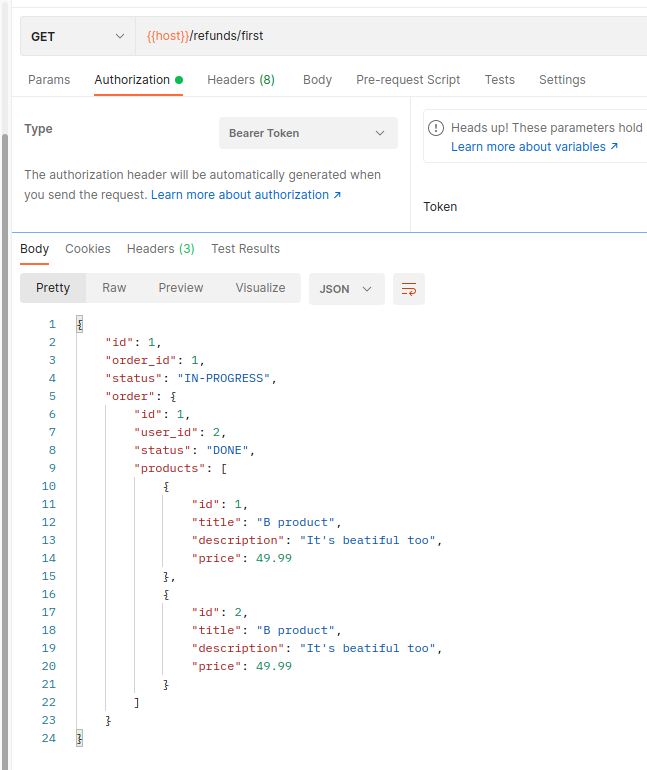Click the request URL field with /refunds/first
The image size is (647, 770).
pos(391,36)
